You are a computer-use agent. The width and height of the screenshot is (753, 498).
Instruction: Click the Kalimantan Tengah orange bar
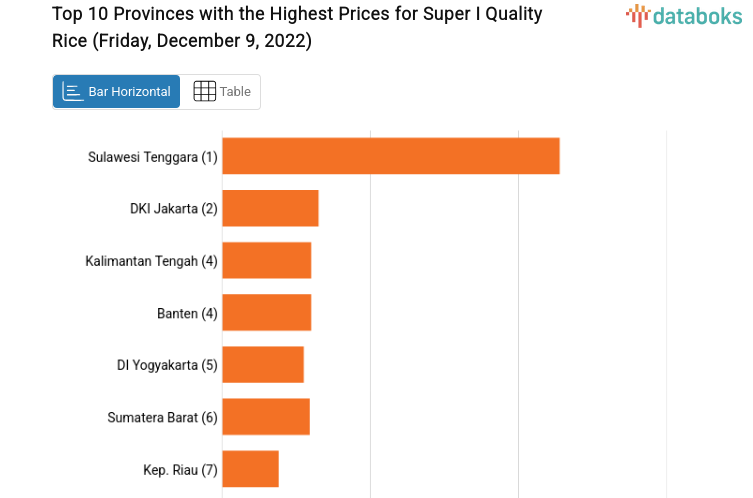[266, 260]
